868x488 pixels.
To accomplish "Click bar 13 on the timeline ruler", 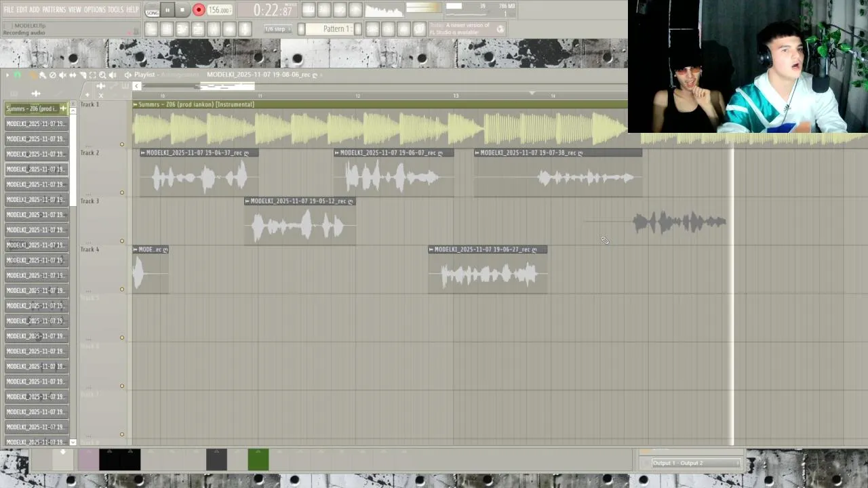I will tap(456, 96).
